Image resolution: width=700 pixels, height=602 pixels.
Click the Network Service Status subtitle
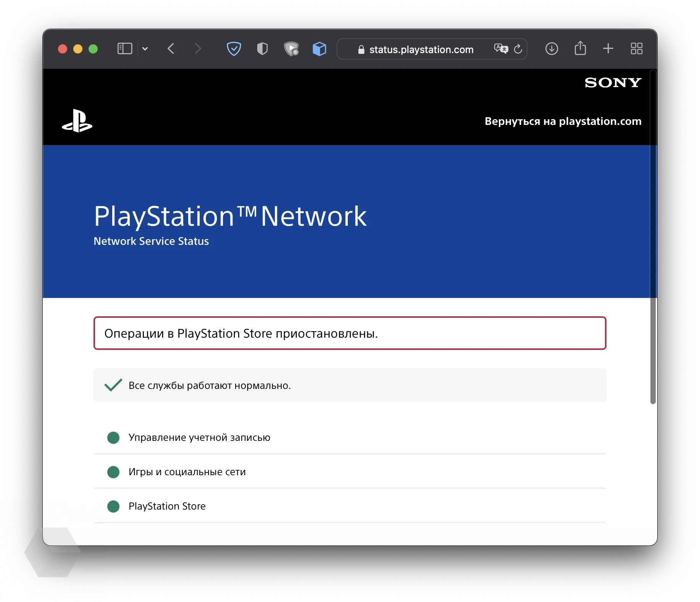[x=151, y=241]
